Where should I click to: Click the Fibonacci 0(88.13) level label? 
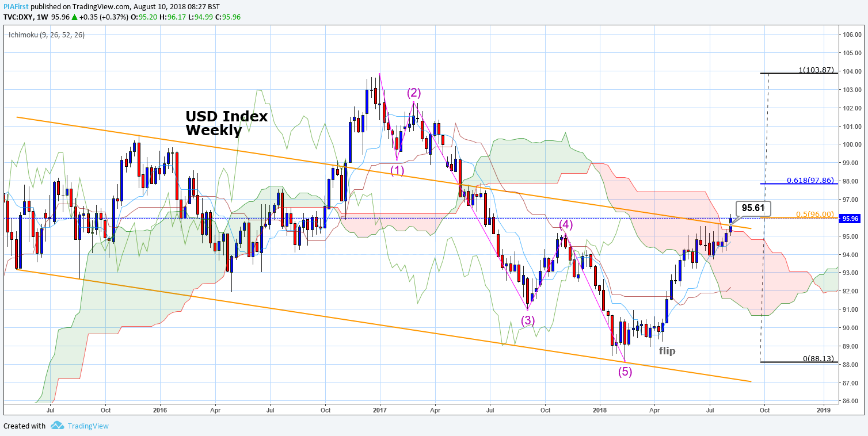tap(817, 358)
